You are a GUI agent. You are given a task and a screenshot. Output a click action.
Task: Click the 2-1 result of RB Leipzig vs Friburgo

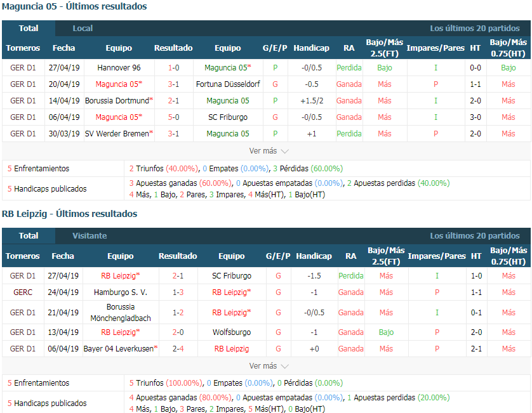pos(178,276)
